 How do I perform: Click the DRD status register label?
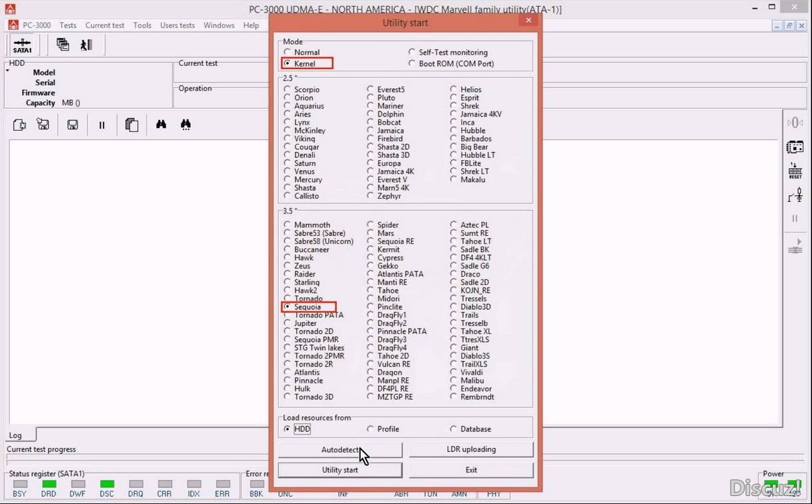(49, 494)
